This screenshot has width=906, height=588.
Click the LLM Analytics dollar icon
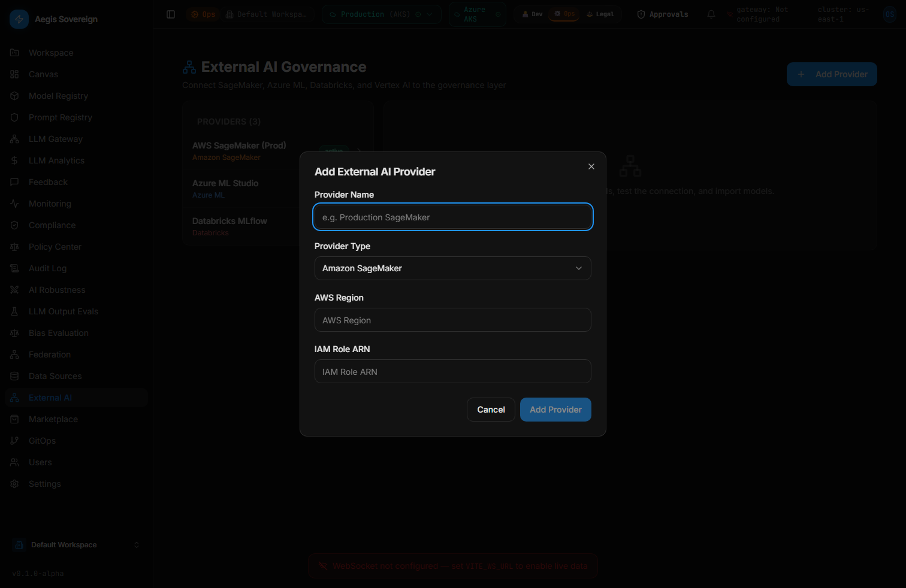(14, 160)
